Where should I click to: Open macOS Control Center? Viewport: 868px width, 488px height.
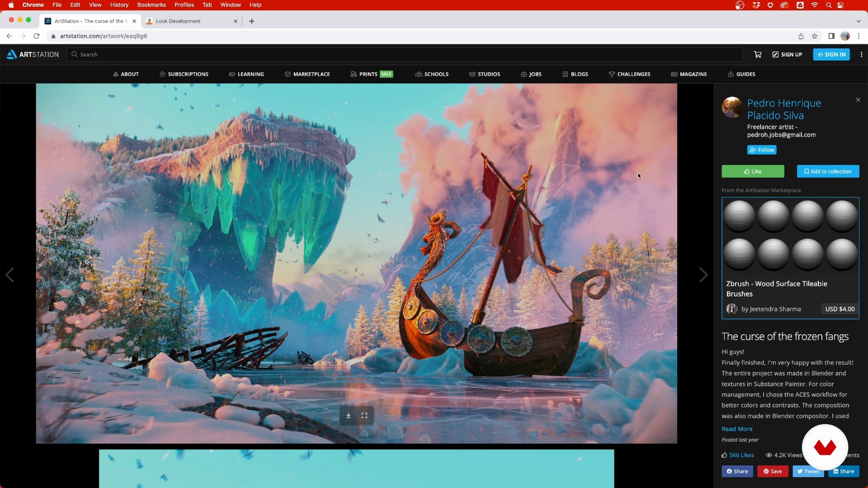click(841, 5)
